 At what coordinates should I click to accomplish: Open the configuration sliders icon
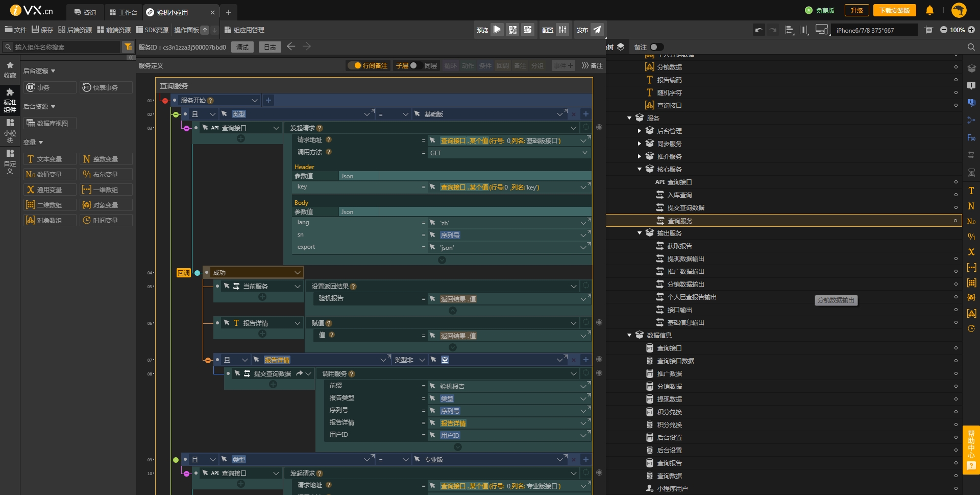tap(562, 30)
